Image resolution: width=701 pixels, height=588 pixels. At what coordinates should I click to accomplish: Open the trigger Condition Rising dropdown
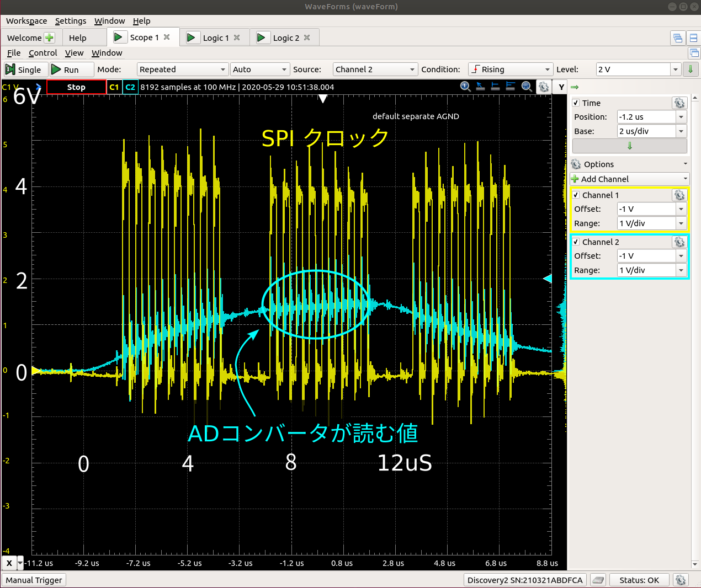tap(510, 70)
